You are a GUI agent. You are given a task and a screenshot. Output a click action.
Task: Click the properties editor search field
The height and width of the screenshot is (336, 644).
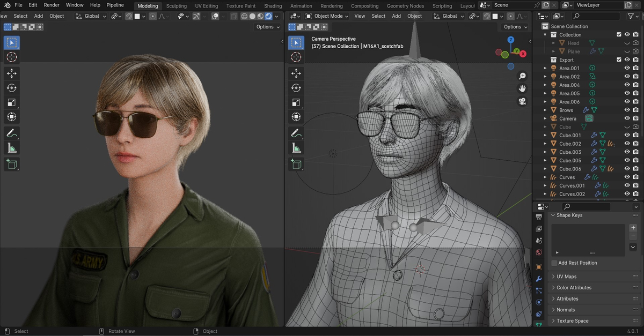(586, 207)
